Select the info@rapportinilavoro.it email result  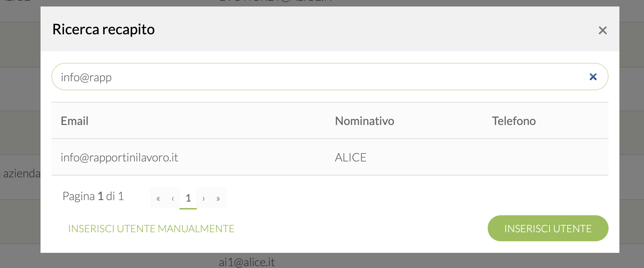tap(119, 157)
